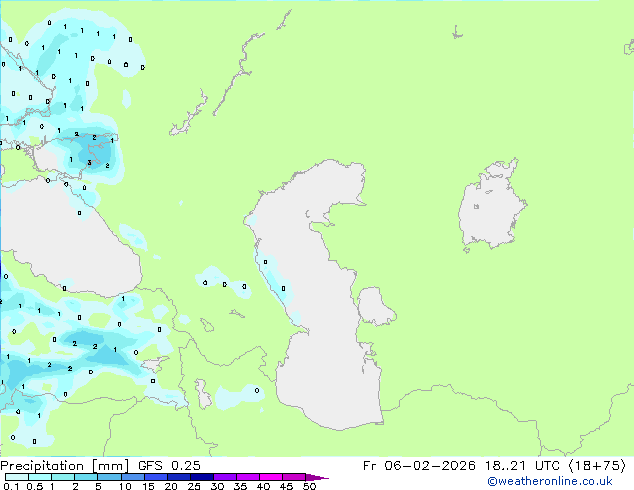Click the '30' legend tick label
The height and width of the screenshot is (490, 634).
[217, 486]
